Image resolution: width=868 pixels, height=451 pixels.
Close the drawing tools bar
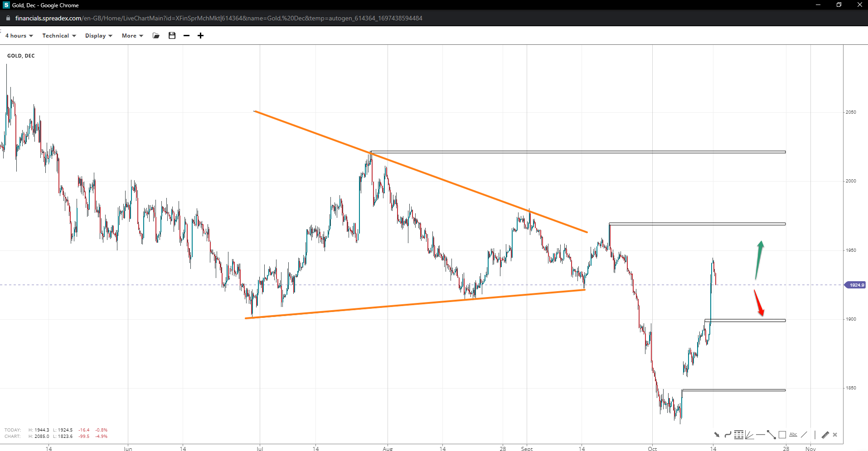[x=835, y=435]
